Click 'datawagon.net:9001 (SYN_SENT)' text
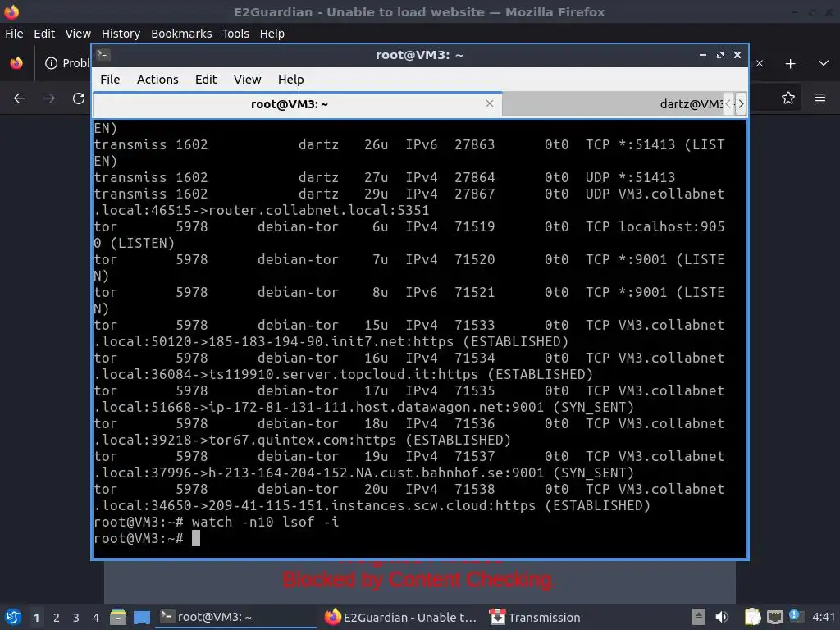The image size is (840, 630). point(514,407)
